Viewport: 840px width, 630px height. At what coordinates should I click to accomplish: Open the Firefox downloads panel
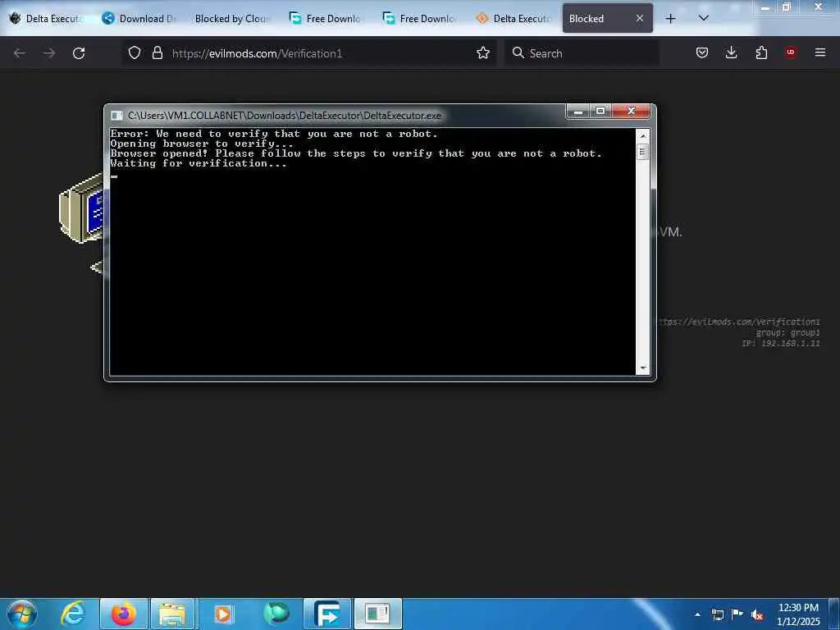(x=731, y=52)
